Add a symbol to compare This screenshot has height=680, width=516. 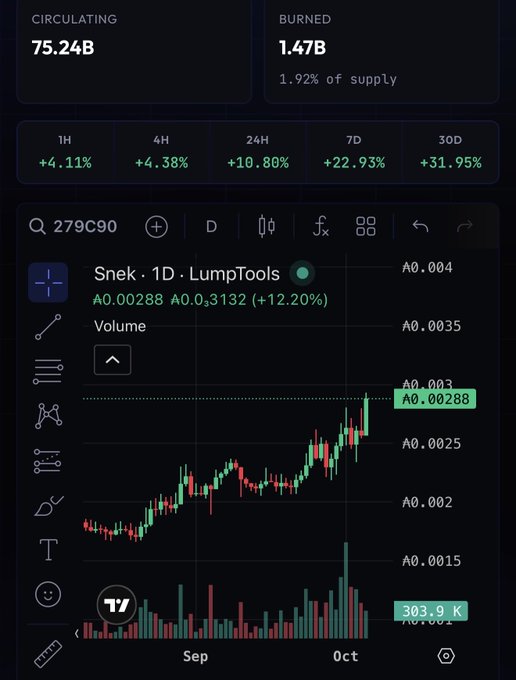pos(157,226)
